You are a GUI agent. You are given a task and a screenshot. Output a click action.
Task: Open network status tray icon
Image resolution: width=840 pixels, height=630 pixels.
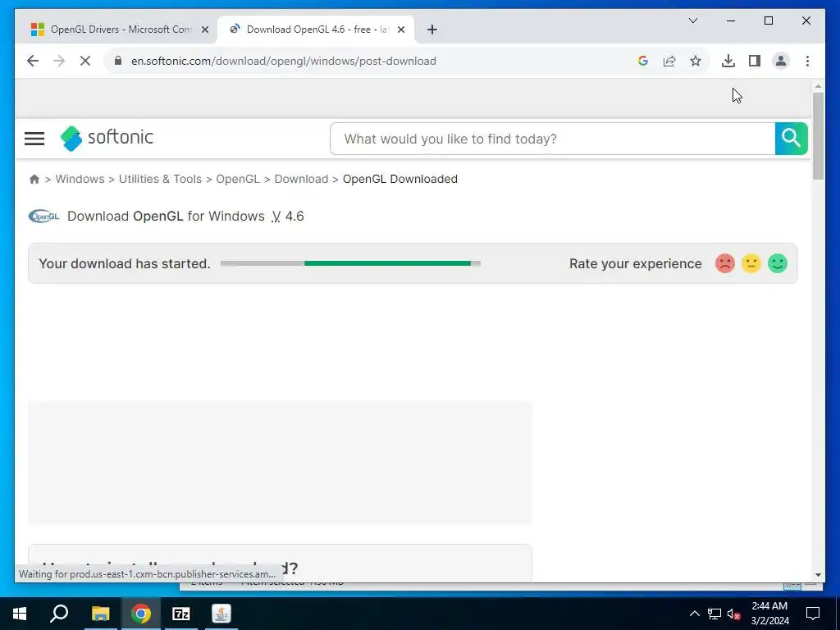pyautogui.click(x=714, y=614)
